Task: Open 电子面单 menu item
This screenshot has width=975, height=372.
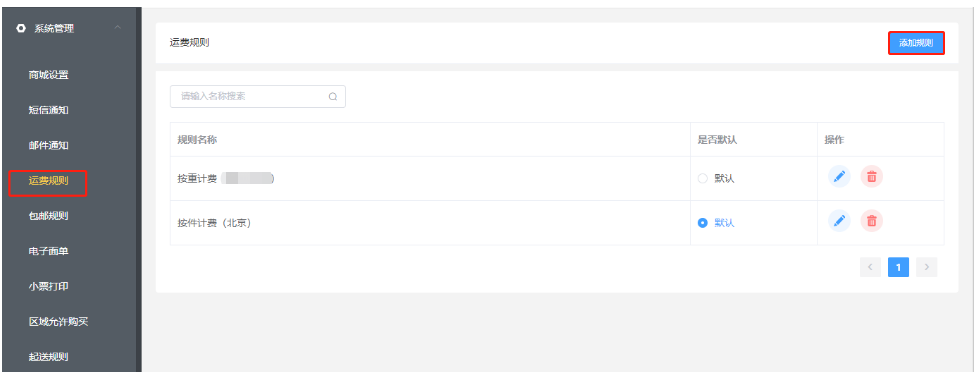Action: (49, 251)
